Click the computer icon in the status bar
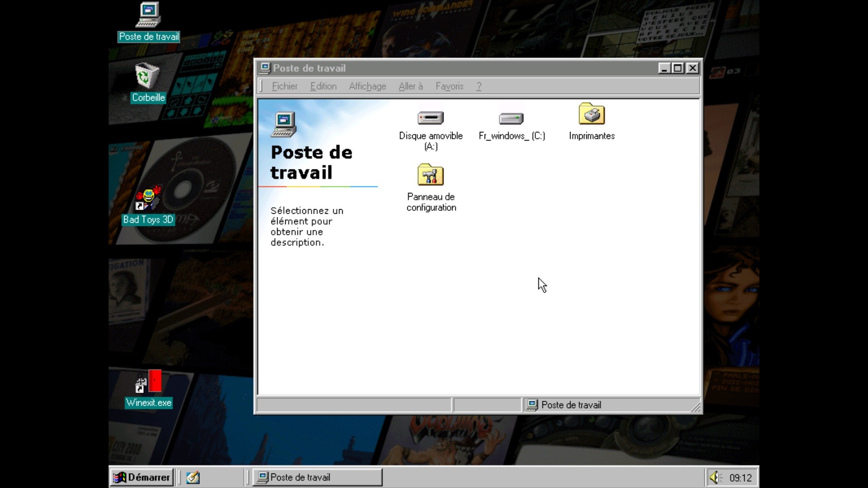 [x=533, y=405]
